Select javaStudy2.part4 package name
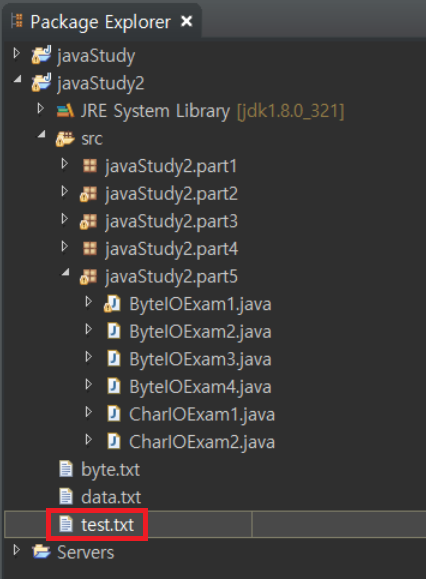Viewport: 426px width, 579px height. (172, 249)
